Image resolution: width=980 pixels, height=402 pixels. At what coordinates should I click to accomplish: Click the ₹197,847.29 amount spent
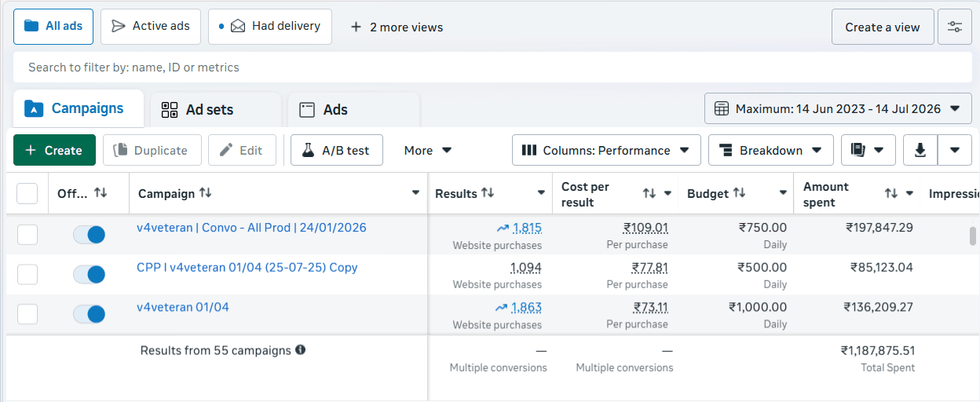pyautogui.click(x=879, y=228)
